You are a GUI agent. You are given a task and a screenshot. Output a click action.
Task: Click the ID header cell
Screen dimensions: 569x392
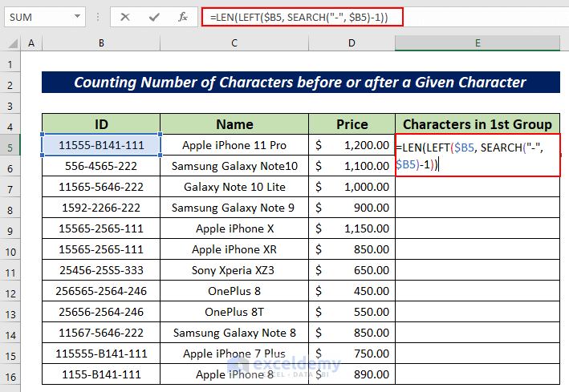point(101,124)
